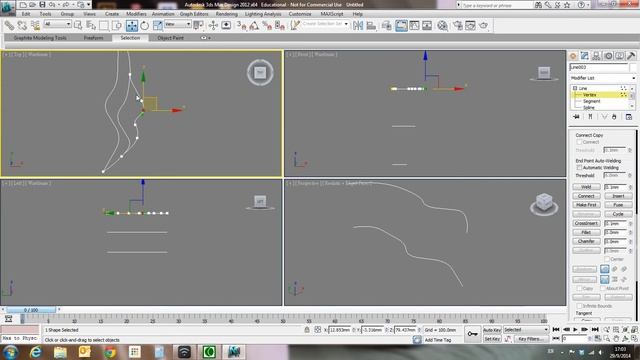This screenshot has height=360, width=640.
Task: Open the key filter Selected dropdown
Action: (x=526, y=330)
